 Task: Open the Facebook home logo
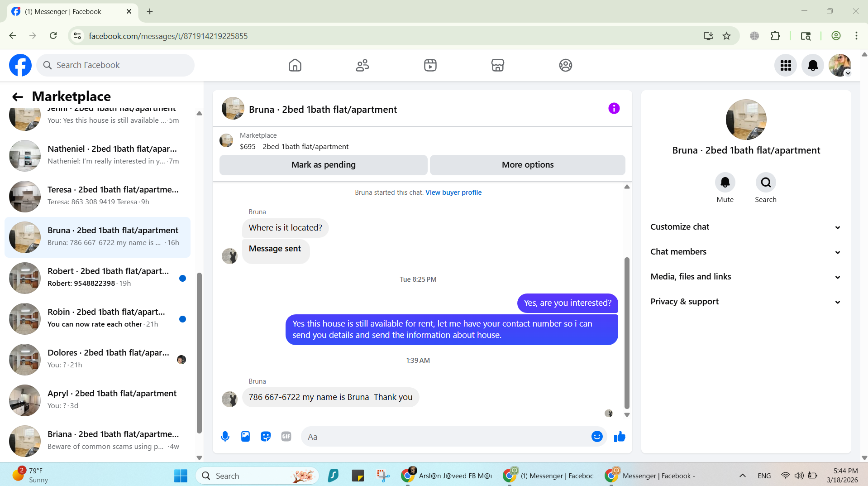[x=20, y=65]
